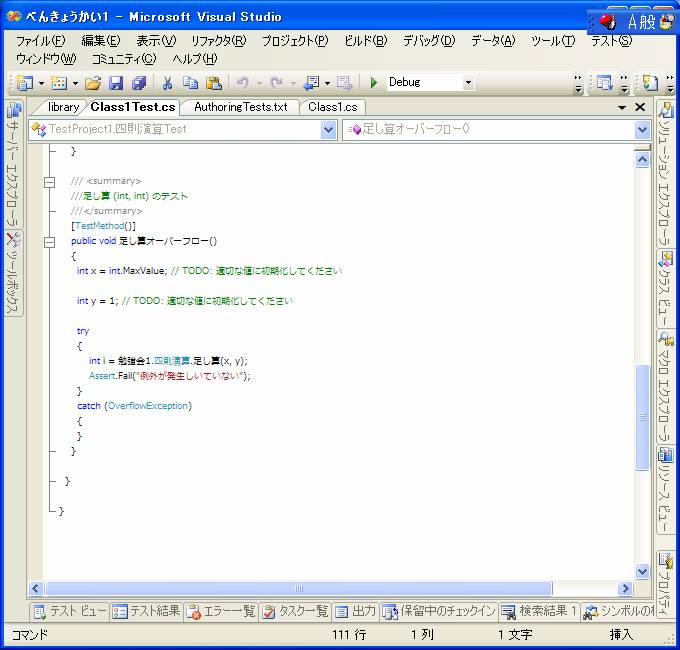This screenshot has width=680, height=650.
Task: Open the 足し算オーバーフロー member dropdown
Action: [x=641, y=130]
